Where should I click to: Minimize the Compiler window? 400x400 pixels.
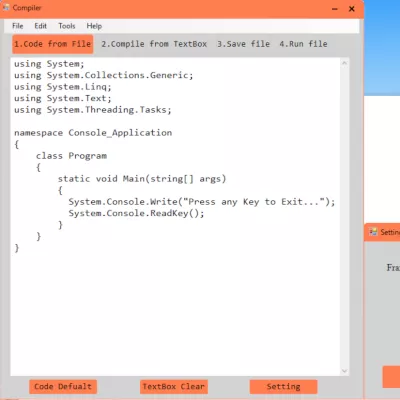335,9
